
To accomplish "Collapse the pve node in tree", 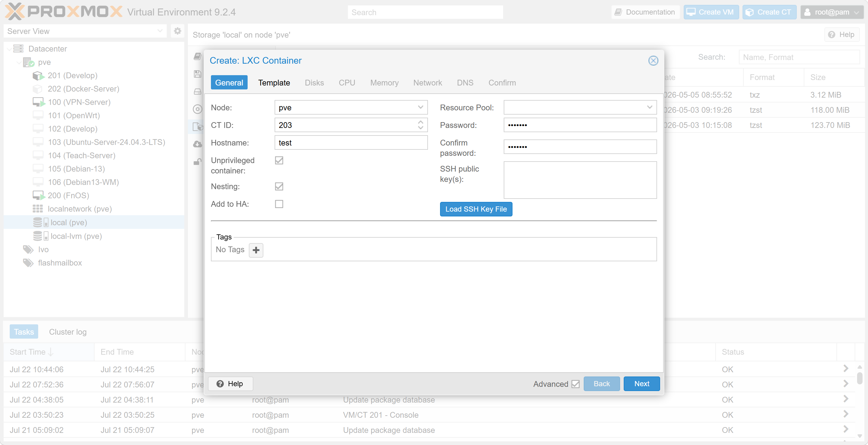I will [x=19, y=62].
